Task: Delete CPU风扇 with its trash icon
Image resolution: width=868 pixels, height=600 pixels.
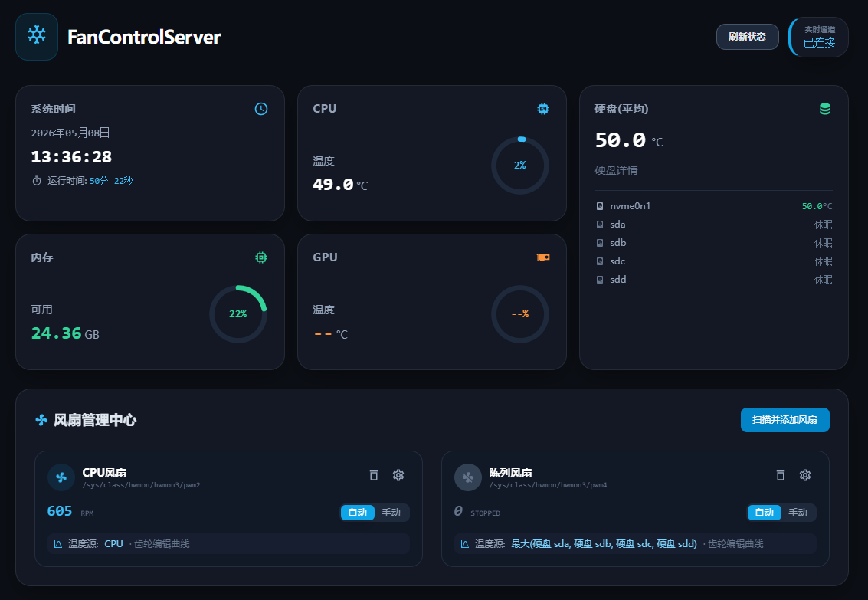Action: click(x=374, y=475)
